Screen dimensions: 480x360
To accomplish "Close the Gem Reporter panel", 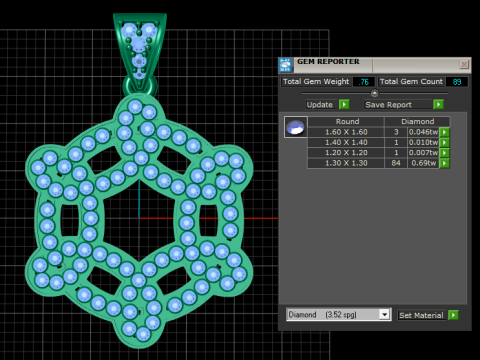I will coord(464,64).
